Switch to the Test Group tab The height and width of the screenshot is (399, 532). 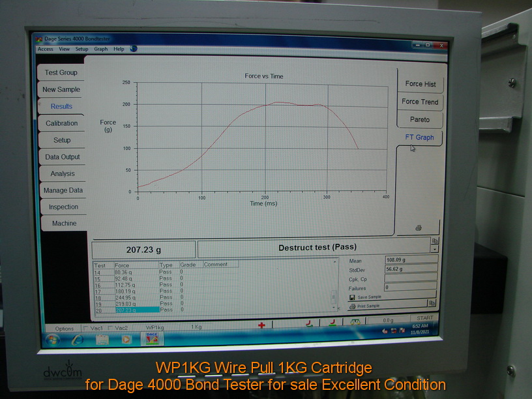61,72
